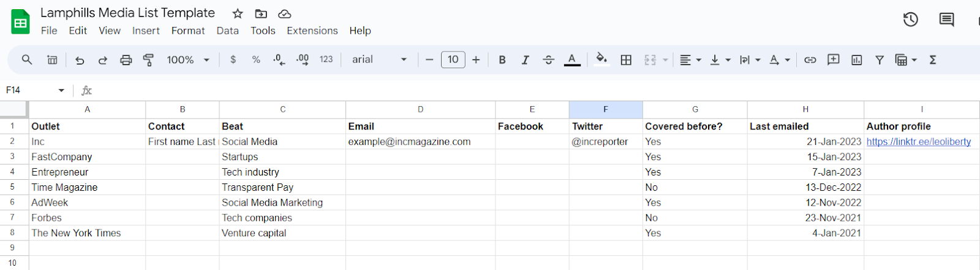Format as percent

pos(256,60)
